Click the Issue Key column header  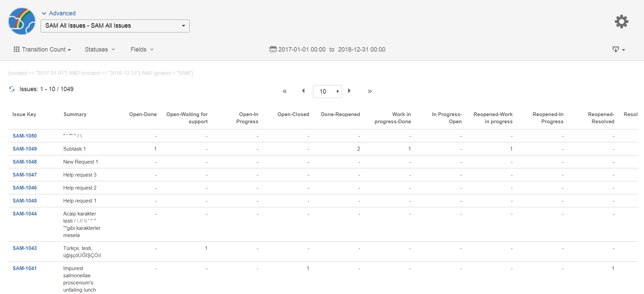click(24, 114)
